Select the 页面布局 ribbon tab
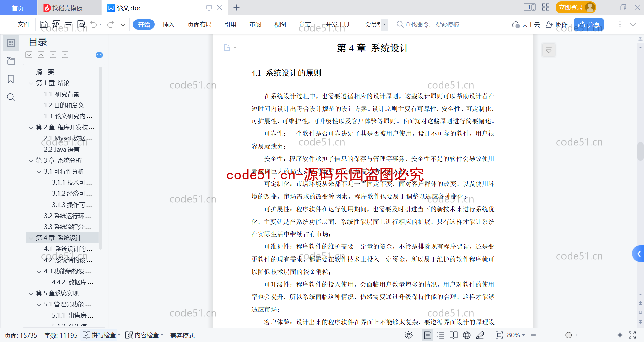Screen dimensions: 644x342 (200, 25)
